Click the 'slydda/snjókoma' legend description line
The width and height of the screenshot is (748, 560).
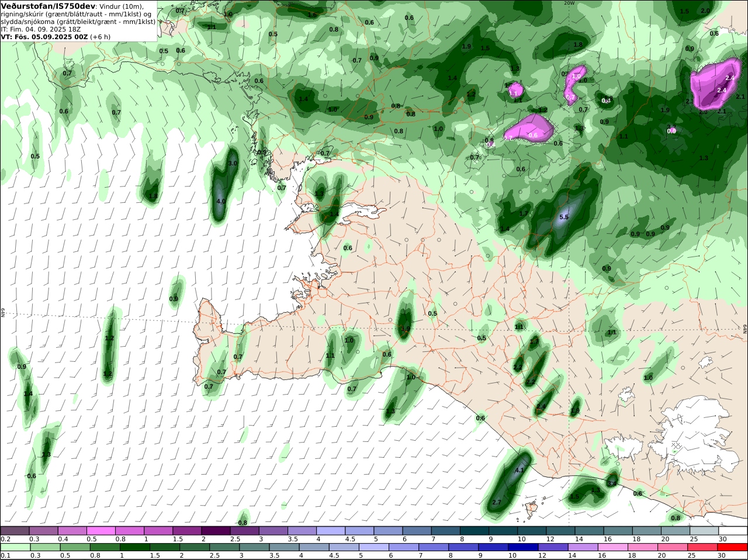tap(78, 21)
